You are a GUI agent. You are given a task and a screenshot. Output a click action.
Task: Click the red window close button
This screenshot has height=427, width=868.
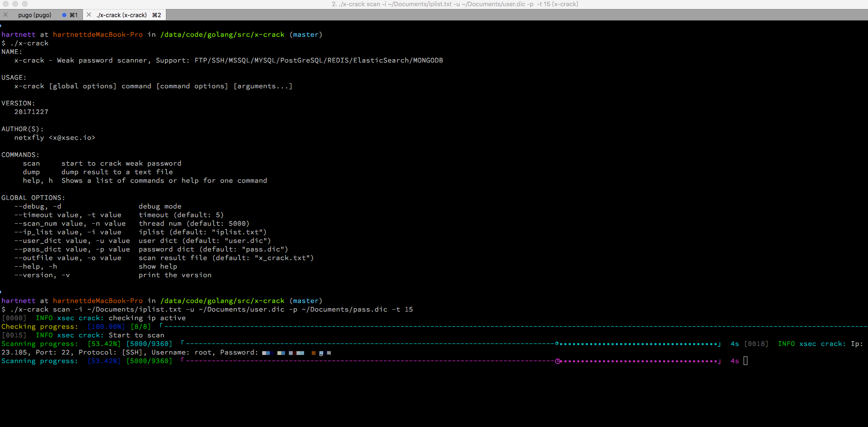[x=6, y=4]
